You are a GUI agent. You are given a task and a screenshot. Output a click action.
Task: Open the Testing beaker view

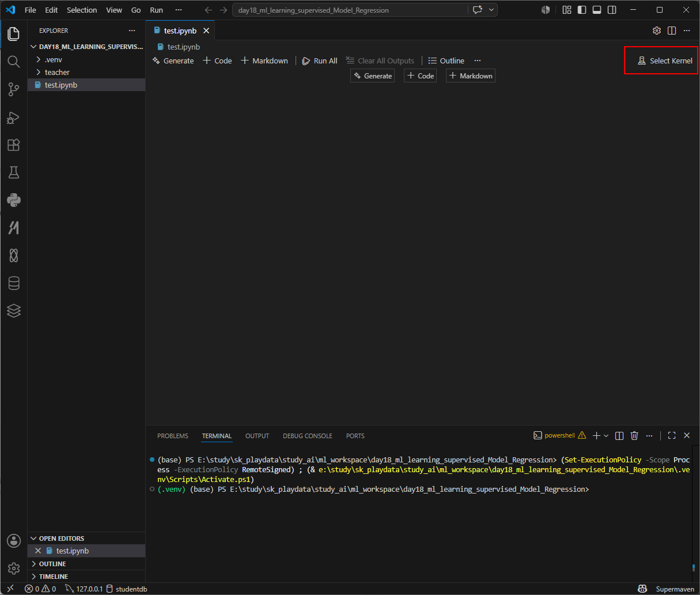point(14,172)
